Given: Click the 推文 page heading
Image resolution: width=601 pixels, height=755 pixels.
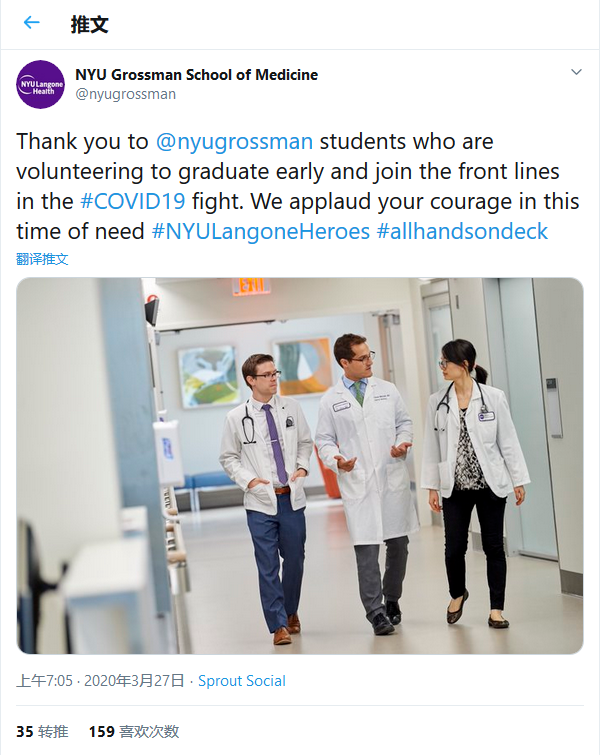Looking at the screenshot, I should (x=89, y=24).
